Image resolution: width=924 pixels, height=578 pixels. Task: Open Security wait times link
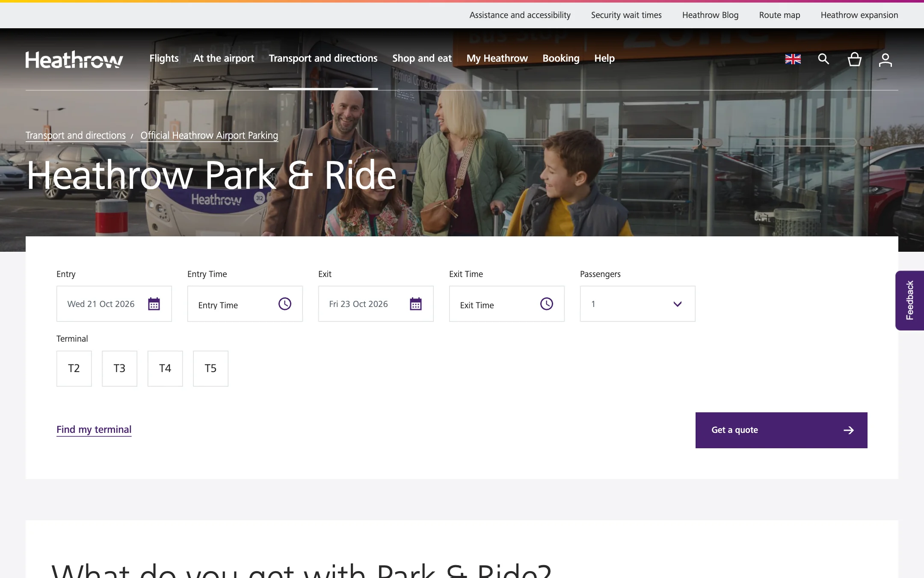pyautogui.click(x=626, y=15)
